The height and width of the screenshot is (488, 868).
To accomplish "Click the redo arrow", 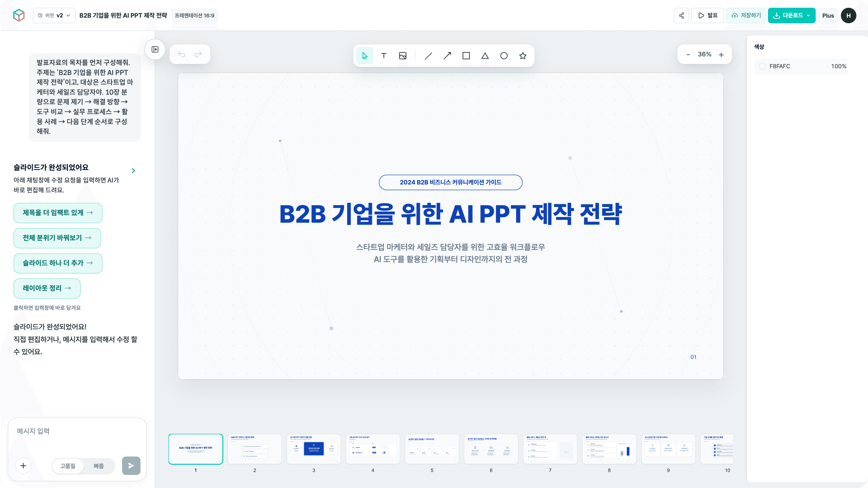I will point(198,54).
